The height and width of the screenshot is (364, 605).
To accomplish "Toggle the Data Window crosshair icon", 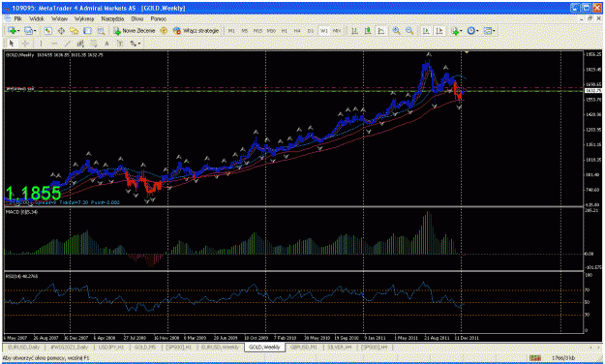I will tap(61, 31).
